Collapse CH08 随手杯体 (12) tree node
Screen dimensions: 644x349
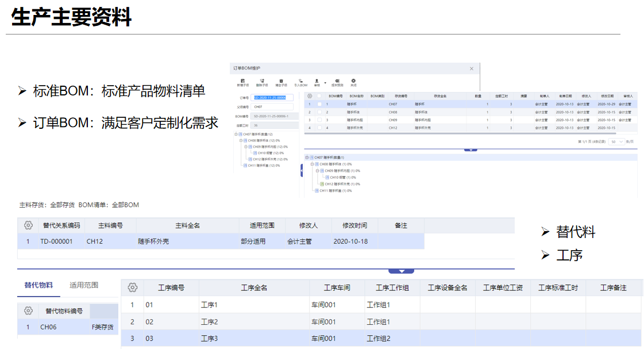pyautogui.click(x=241, y=141)
